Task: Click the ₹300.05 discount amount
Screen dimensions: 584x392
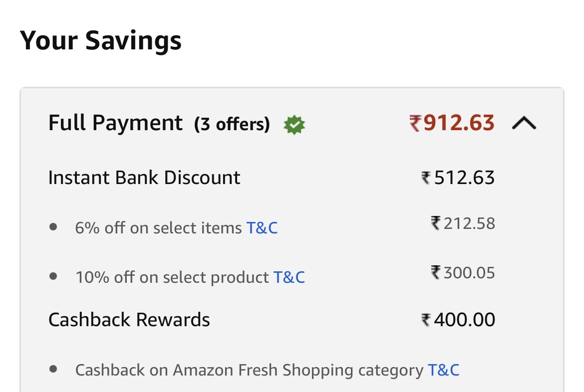Action: (x=463, y=272)
